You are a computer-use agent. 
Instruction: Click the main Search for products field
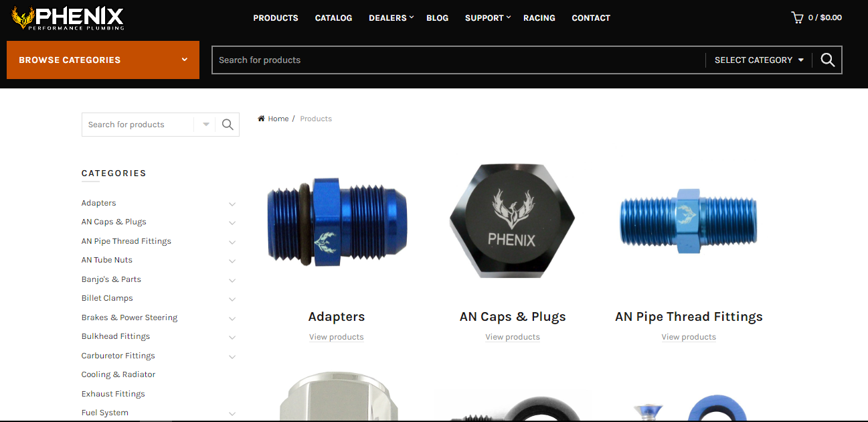tap(458, 60)
